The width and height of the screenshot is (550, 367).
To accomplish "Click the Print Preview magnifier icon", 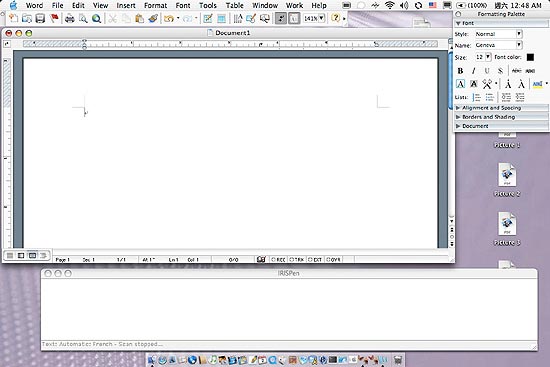I will coord(83,18).
